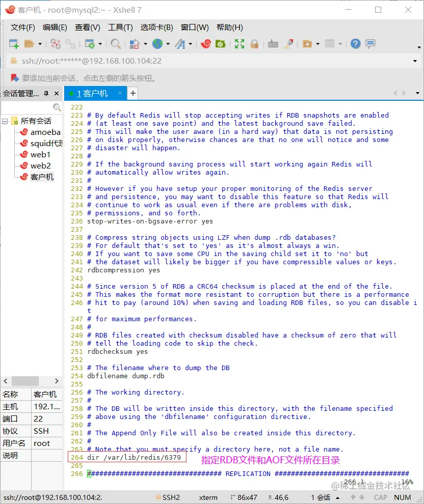This screenshot has height=504, width=424.
Task: Click the Disconnect toolbar icon
Action: 56,44
